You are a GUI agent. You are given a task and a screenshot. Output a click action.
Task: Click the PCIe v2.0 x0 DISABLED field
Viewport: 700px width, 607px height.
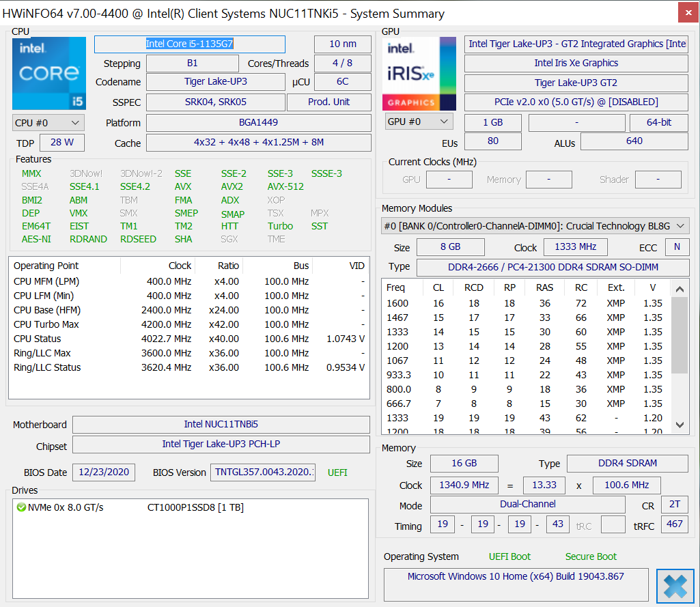click(576, 102)
